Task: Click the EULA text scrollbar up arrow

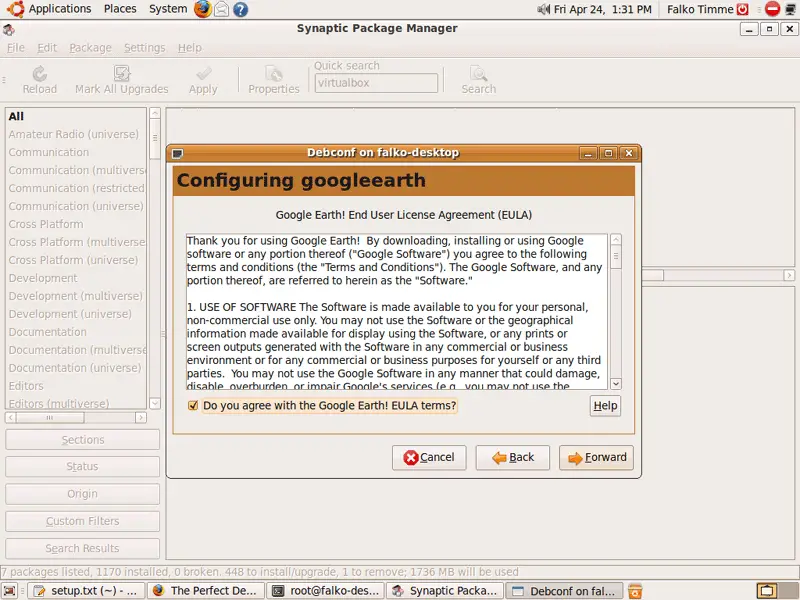Action: pos(616,239)
